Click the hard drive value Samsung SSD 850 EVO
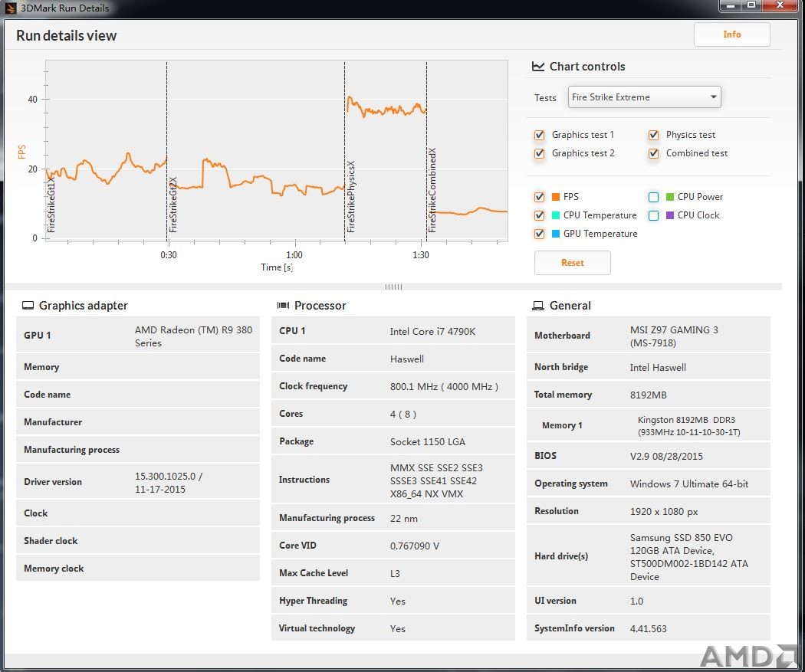This screenshot has width=805, height=672. [689, 557]
